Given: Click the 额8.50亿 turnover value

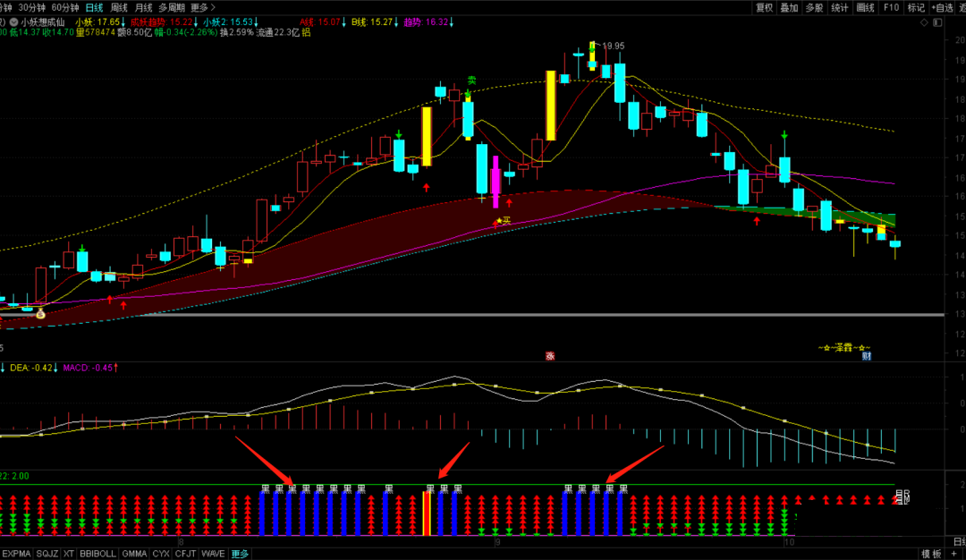Looking at the screenshot, I should [x=134, y=32].
